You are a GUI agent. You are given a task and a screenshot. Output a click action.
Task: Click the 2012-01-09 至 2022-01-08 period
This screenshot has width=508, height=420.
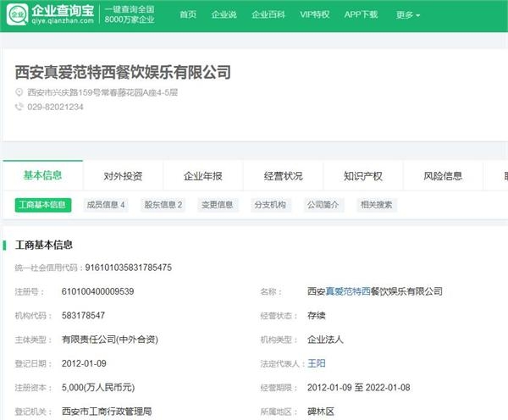tap(359, 387)
